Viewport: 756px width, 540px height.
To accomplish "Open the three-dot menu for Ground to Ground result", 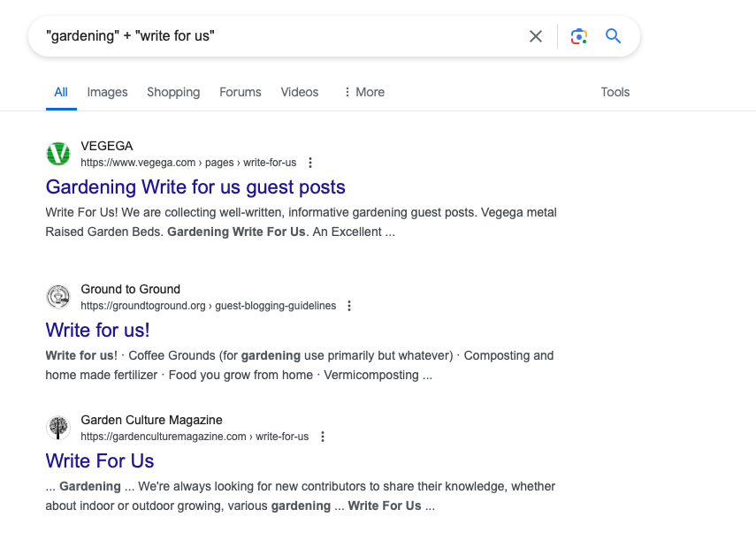I will pos(349,306).
